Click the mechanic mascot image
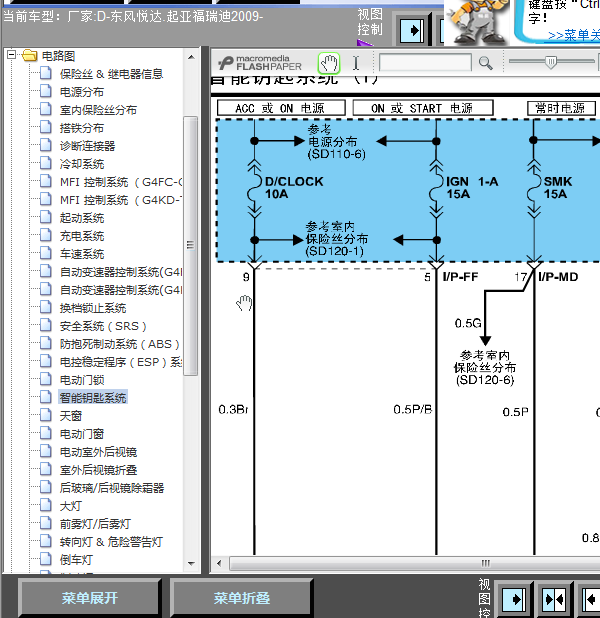This screenshot has width=600, height=618. click(x=477, y=22)
